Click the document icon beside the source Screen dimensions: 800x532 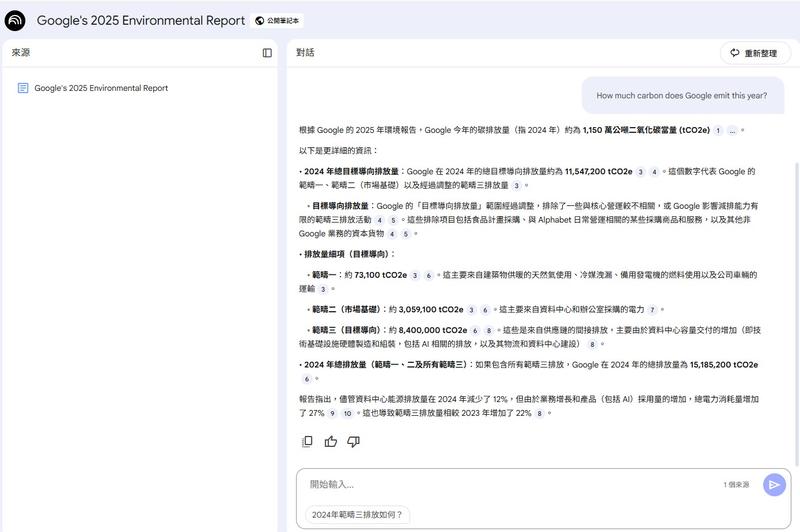[x=22, y=88]
